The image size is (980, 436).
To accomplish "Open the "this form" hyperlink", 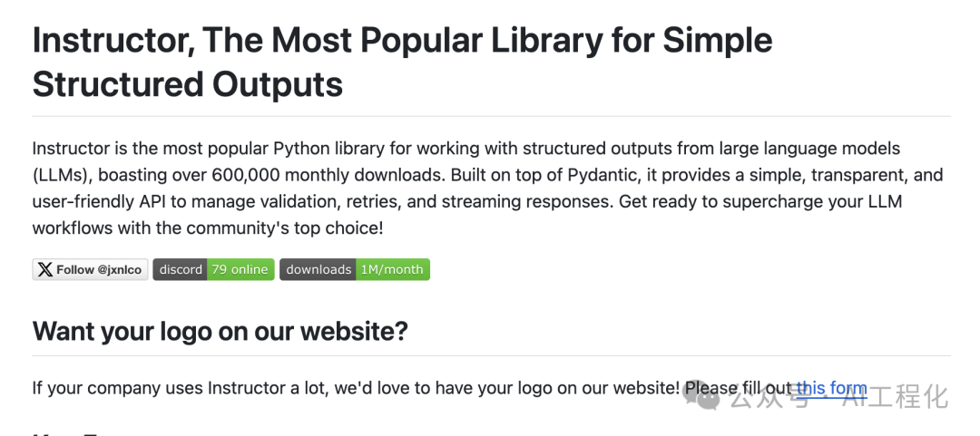I will (832, 388).
